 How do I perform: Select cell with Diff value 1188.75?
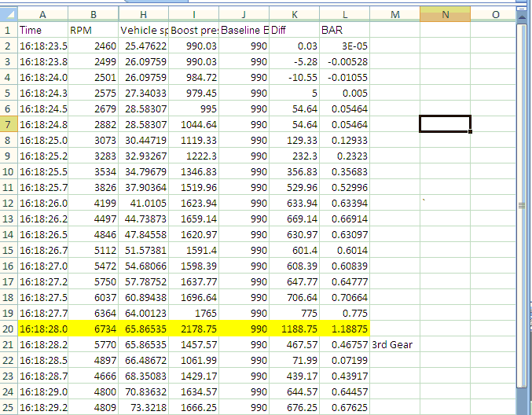pos(294,329)
